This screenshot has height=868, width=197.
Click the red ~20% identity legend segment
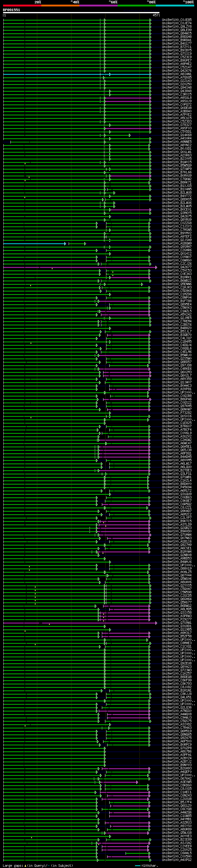22,6
